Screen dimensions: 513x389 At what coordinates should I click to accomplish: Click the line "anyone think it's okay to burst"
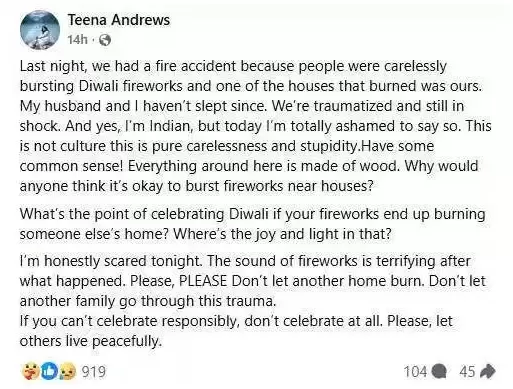click(196, 186)
